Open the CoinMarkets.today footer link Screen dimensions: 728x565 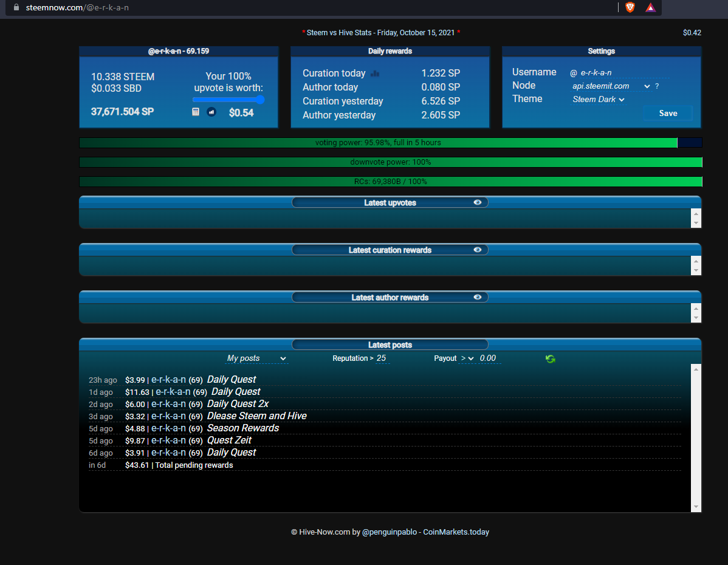coord(456,532)
